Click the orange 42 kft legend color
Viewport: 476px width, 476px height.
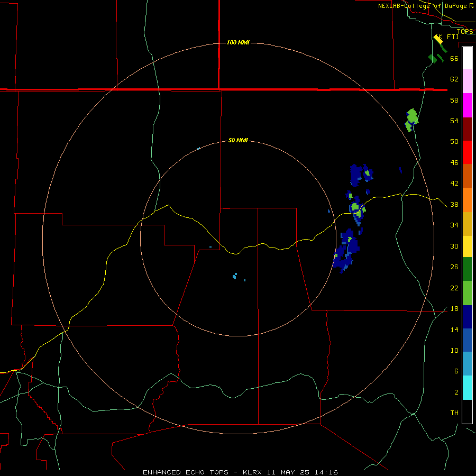(467, 200)
